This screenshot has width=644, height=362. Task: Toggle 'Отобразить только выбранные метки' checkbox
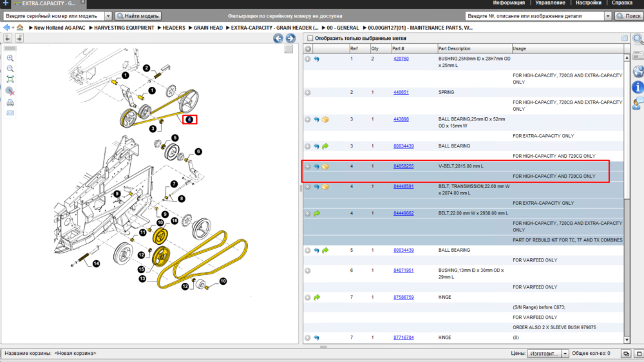(310, 38)
